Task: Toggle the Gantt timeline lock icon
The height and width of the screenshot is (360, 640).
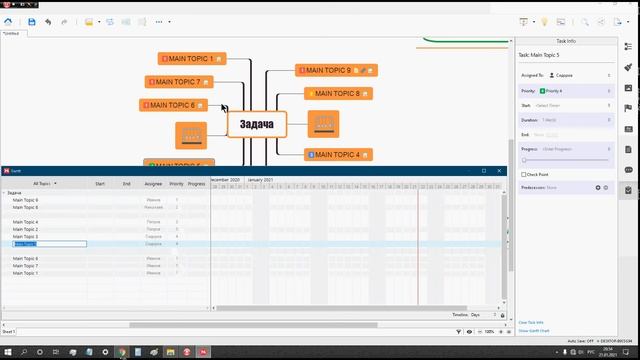Action: [502, 316]
